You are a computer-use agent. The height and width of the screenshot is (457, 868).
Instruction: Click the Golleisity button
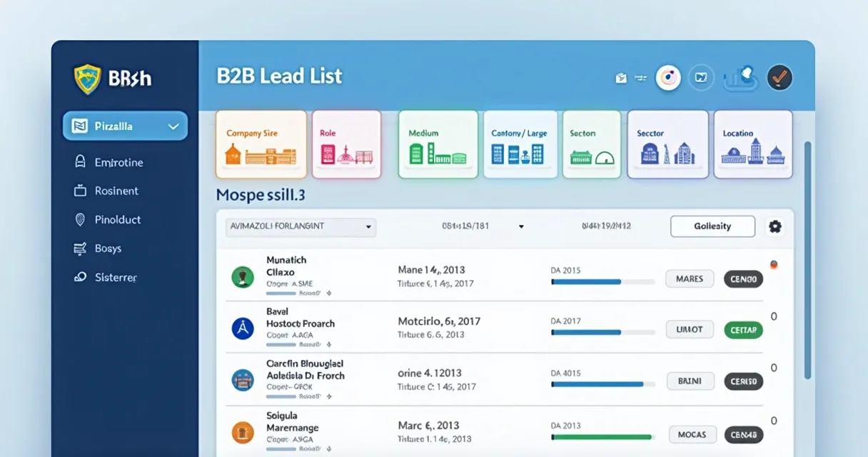point(712,226)
